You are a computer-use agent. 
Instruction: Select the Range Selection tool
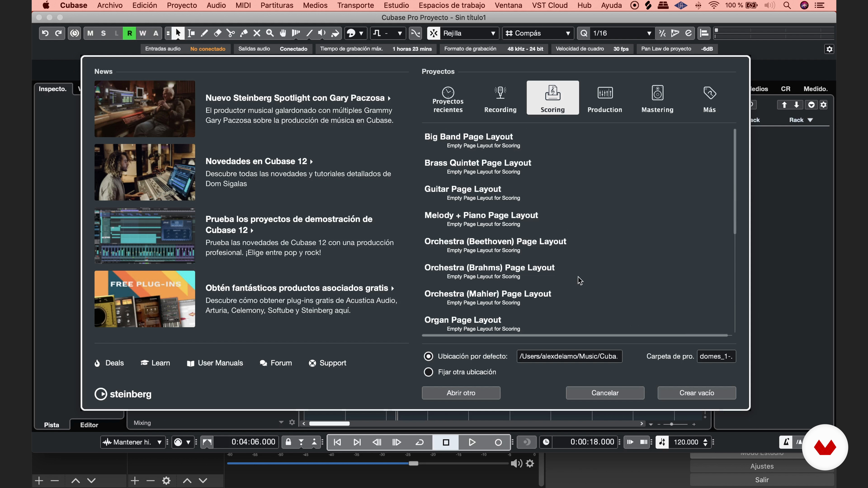point(191,33)
